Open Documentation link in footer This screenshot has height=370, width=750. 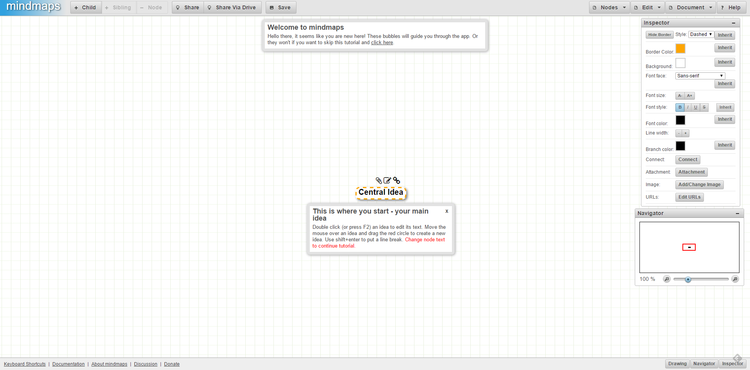coord(68,364)
